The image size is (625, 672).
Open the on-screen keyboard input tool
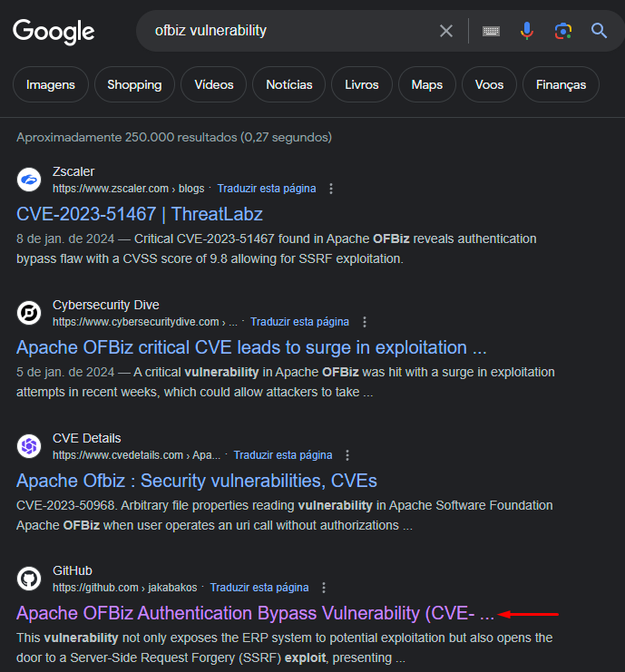[491, 31]
